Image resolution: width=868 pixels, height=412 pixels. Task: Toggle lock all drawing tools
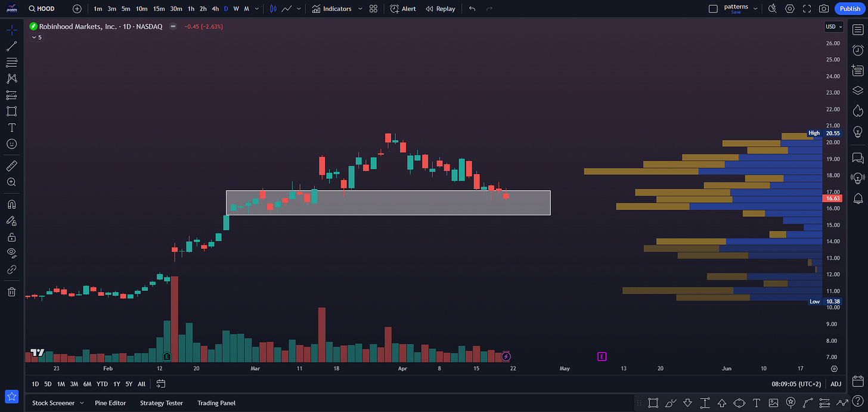[x=11, y=237]
